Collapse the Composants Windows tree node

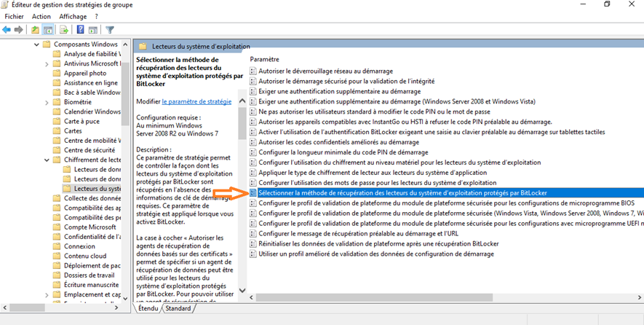click(x=36, y=44)
